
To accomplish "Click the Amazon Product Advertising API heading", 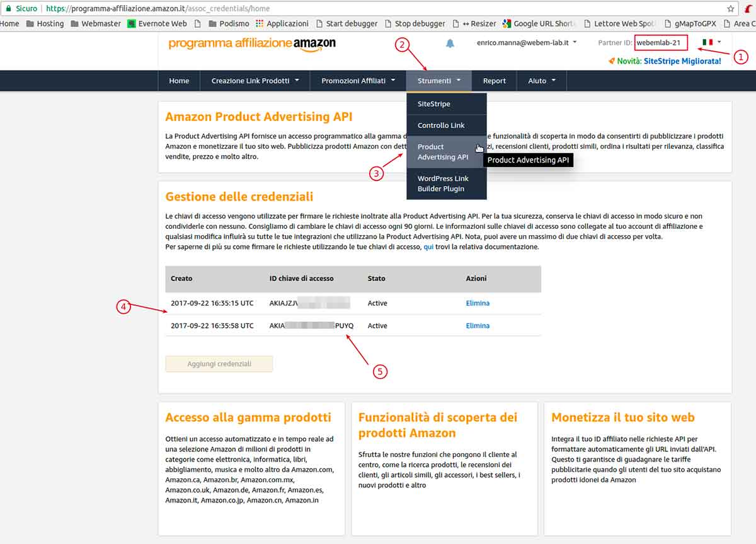I will click(x=259, y=117).
